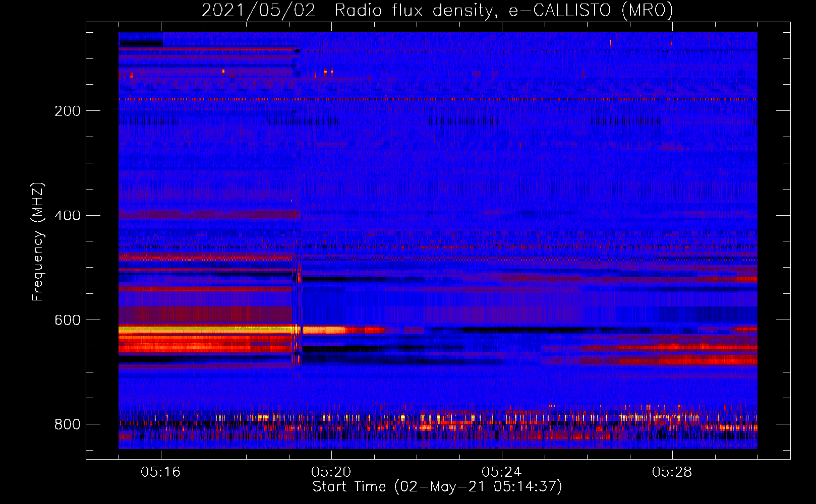Click the 'Start Time (02-May-21 05:14:37)' label
Viewport: 816px width, 504px height.
point(437,487)
